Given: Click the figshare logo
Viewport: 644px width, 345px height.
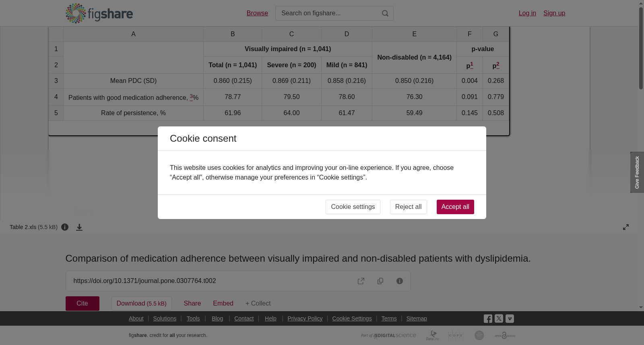Looking at the screenshot, I should point(99,13).
